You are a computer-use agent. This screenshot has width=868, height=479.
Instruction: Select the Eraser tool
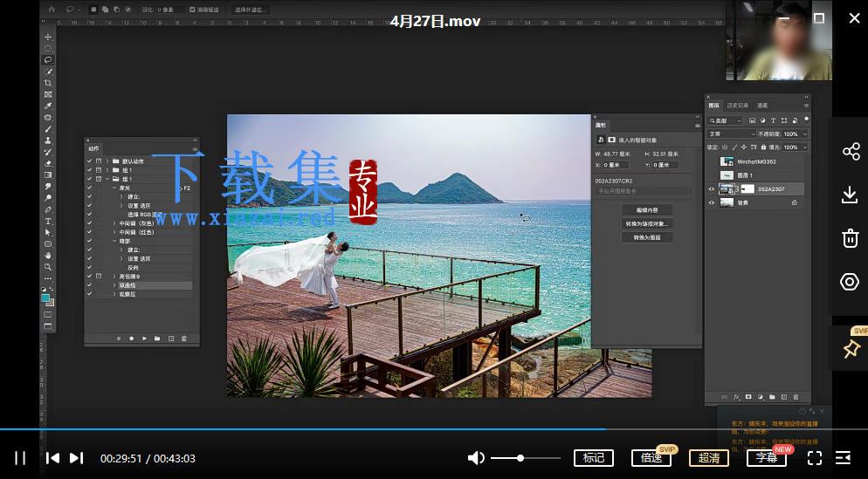click(x=48, y=164)
